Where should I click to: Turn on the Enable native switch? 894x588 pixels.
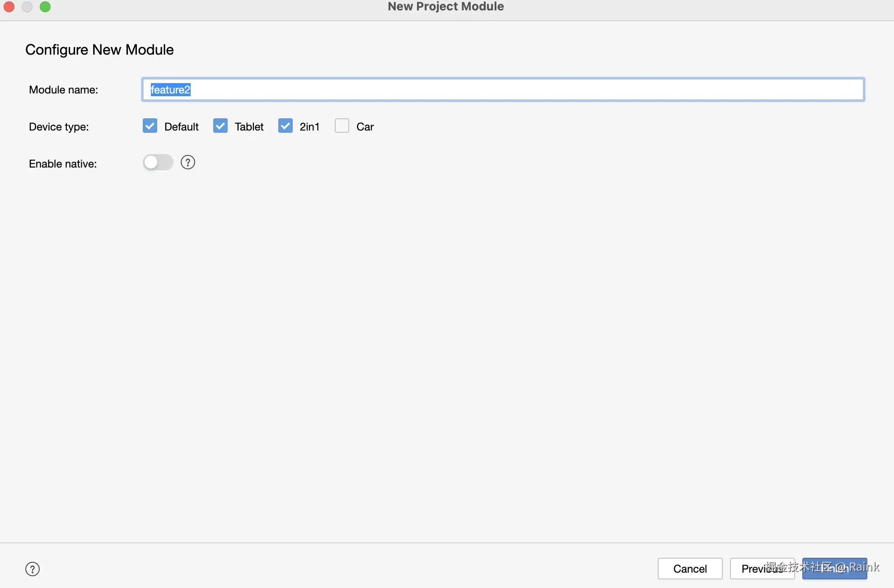[x=158, y=163]
